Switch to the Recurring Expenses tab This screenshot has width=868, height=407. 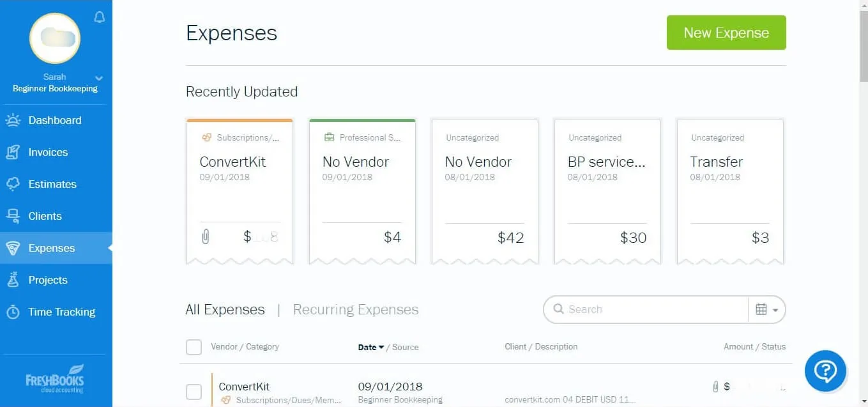coord(356,310)
